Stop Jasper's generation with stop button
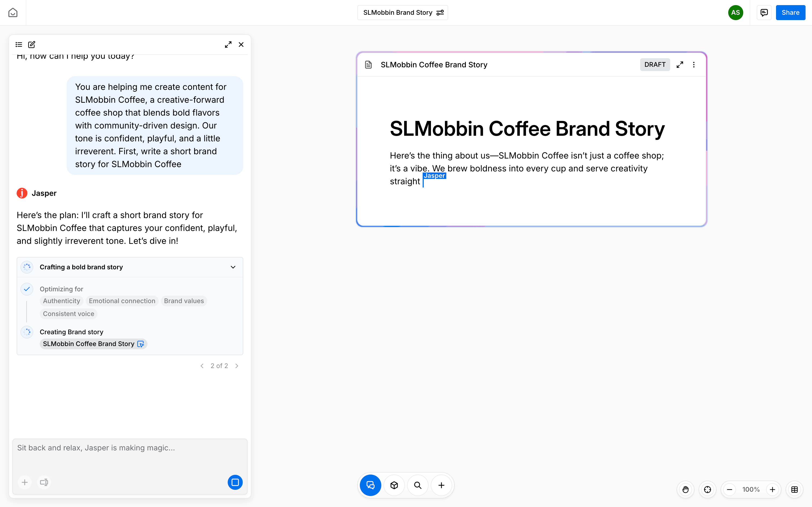This screenshot has height=507, width=812. pos(235,482)
